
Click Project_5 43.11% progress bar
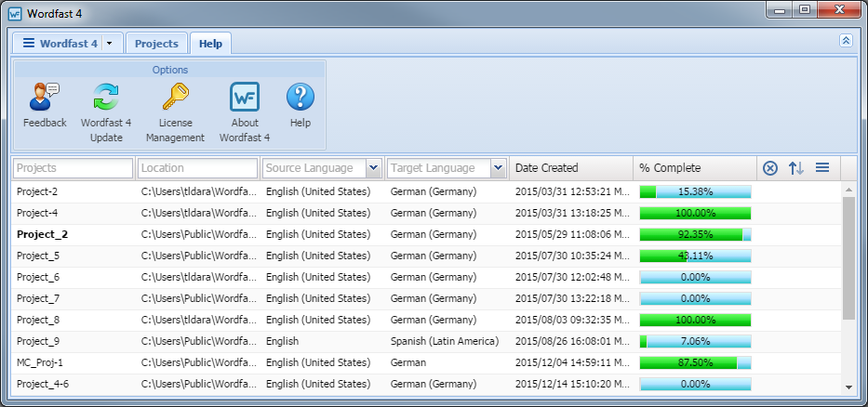click(x=695, y=256)
